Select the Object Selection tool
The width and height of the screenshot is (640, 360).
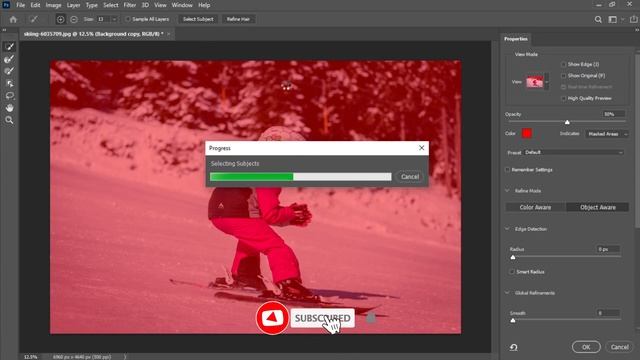coord(9,83)
